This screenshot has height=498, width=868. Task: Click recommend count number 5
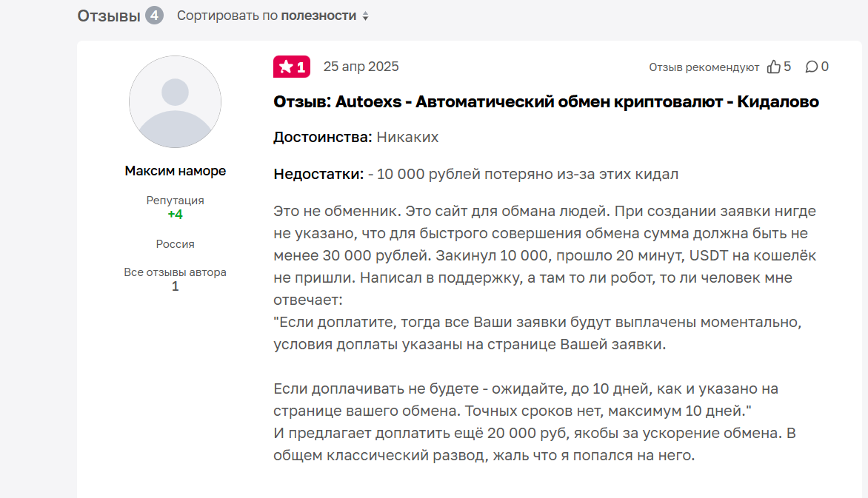[787, 67]
